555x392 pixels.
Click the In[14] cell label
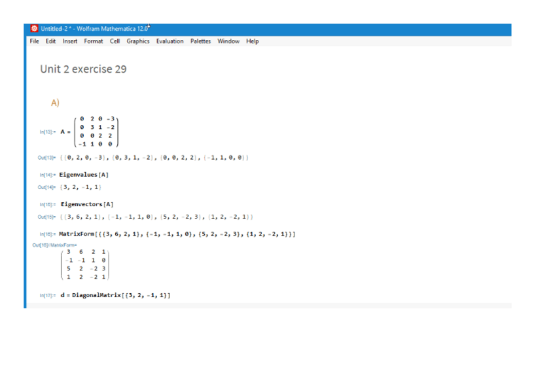click(47, 175)
